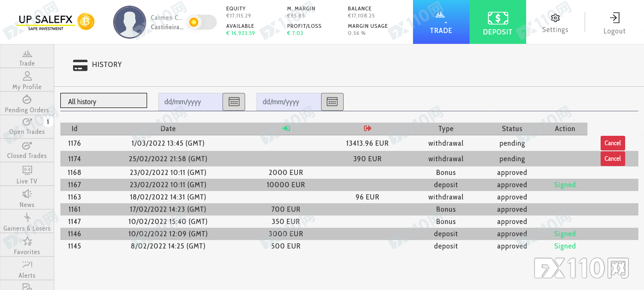Open the start date calendar picker
The image size is (644, 290).
[x=234, y=102]
